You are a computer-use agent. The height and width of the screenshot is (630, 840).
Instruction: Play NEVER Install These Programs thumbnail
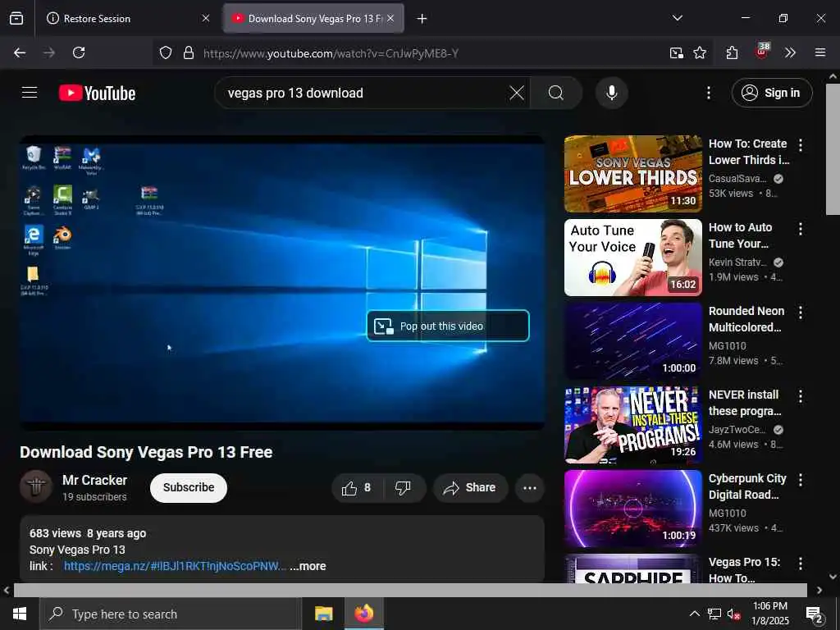(632, 424)
